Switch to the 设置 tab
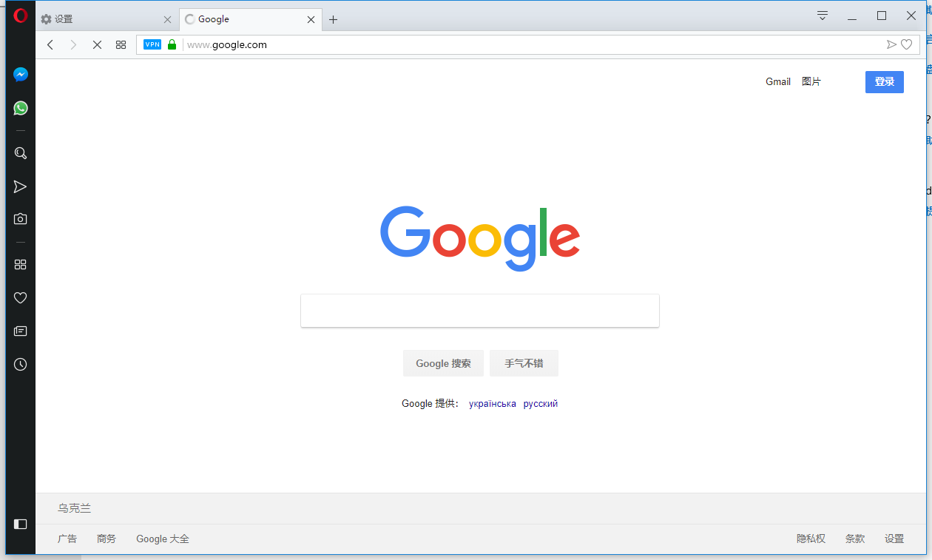Screen dimensions: 932x560 [x=107, y=20]
